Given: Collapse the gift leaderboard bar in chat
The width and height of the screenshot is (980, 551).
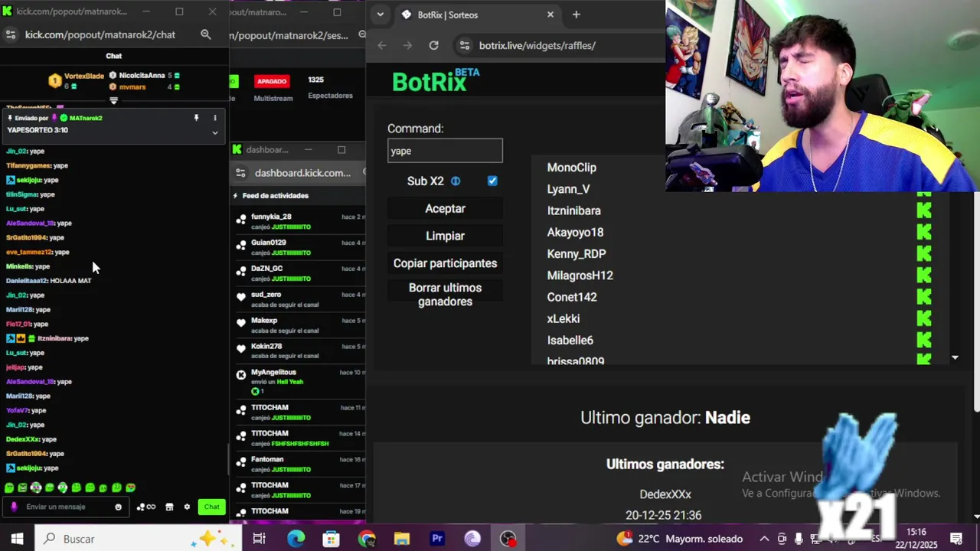Looking at the screenshot, I should [x=113, y=100].
